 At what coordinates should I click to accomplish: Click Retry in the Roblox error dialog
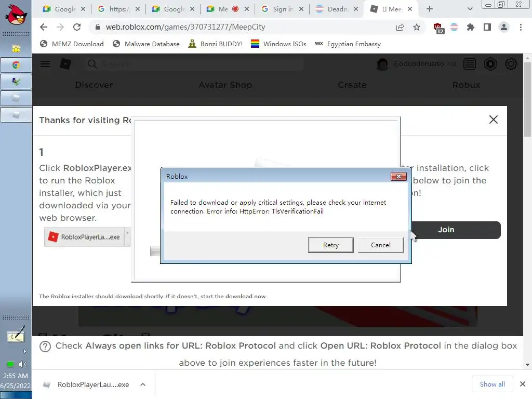point(330,245)
